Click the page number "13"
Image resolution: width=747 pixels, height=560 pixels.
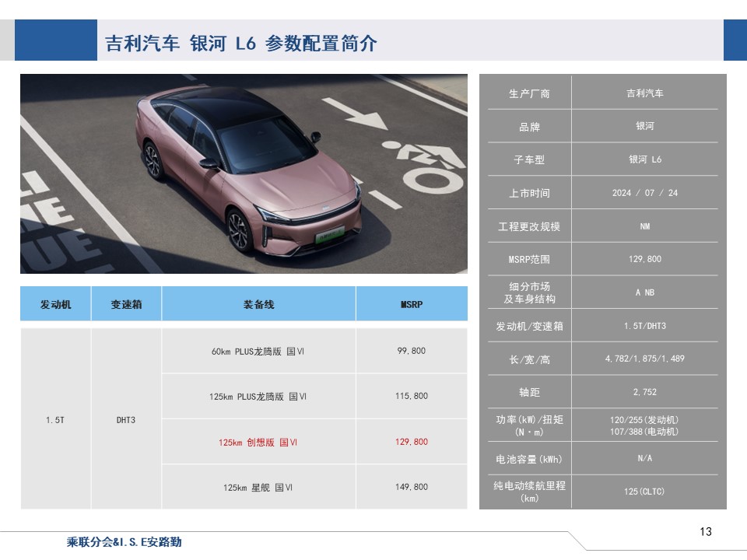click(706, 531)
